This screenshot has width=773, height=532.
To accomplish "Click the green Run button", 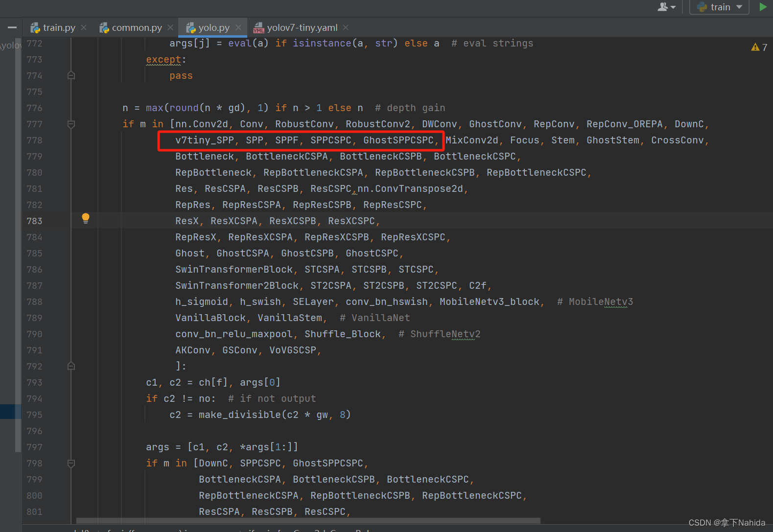I will coord(763,7).
